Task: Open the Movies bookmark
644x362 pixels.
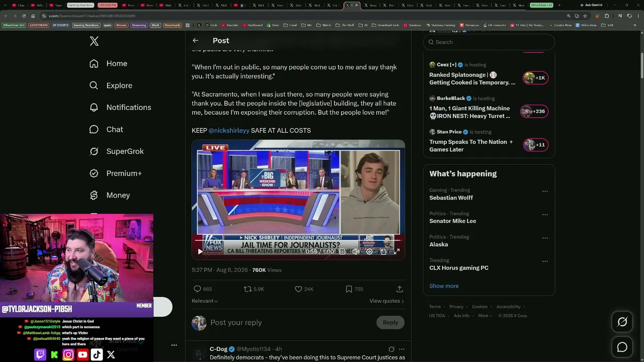Action: point(121,25)
